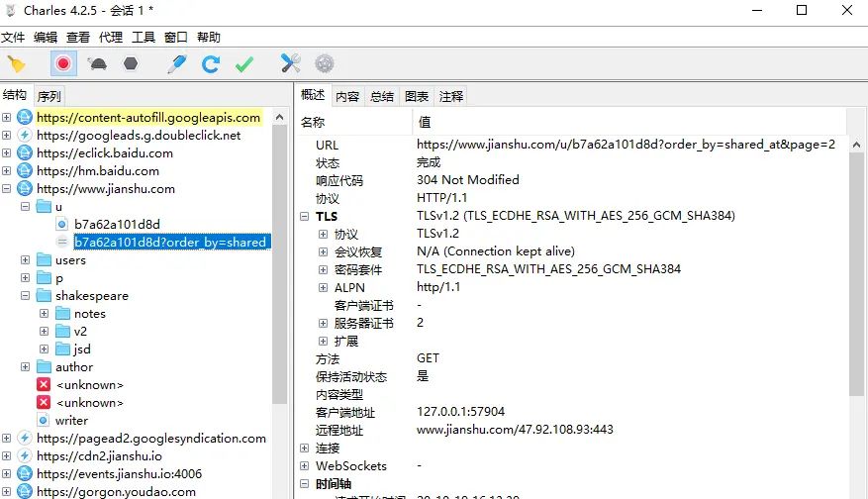Toggle the red Record button
Image resolution: width=868 pixels, height=499 pixels.
point(63,63)
